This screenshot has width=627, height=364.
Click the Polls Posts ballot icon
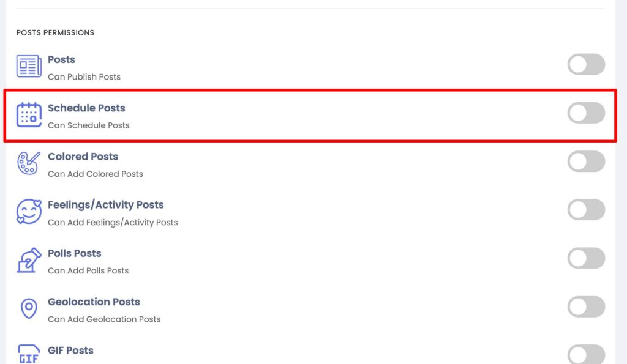click(29, 260)
